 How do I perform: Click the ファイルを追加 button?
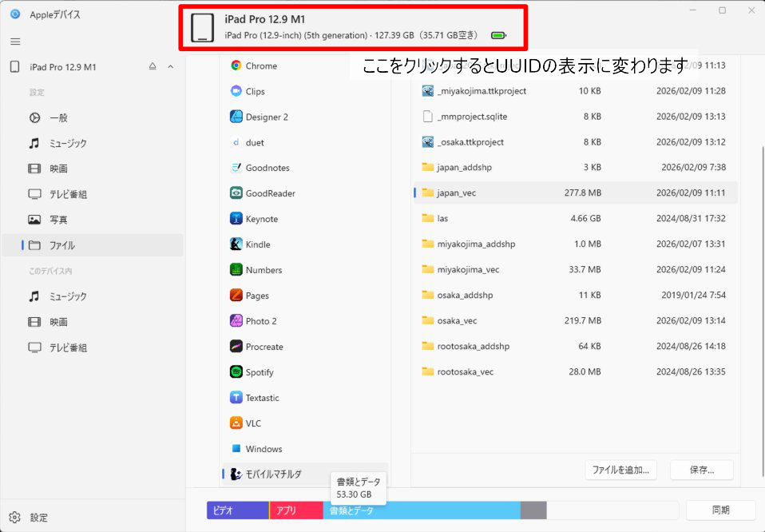click(x=620, y=470)
